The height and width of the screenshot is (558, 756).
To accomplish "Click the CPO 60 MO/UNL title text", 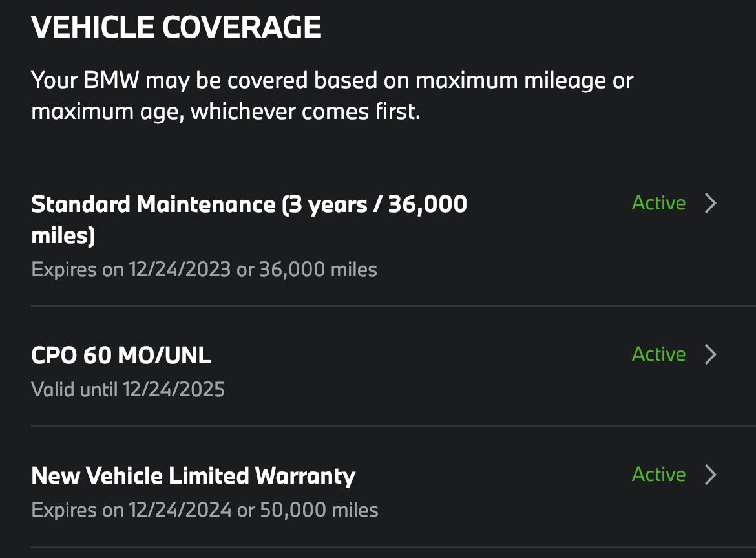I will [x=120, y=355].
